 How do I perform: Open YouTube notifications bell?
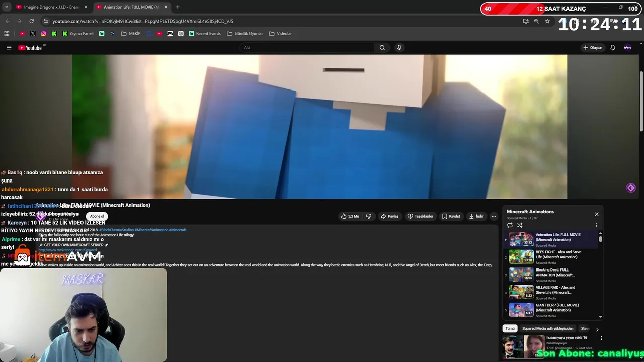click(613, 48)
